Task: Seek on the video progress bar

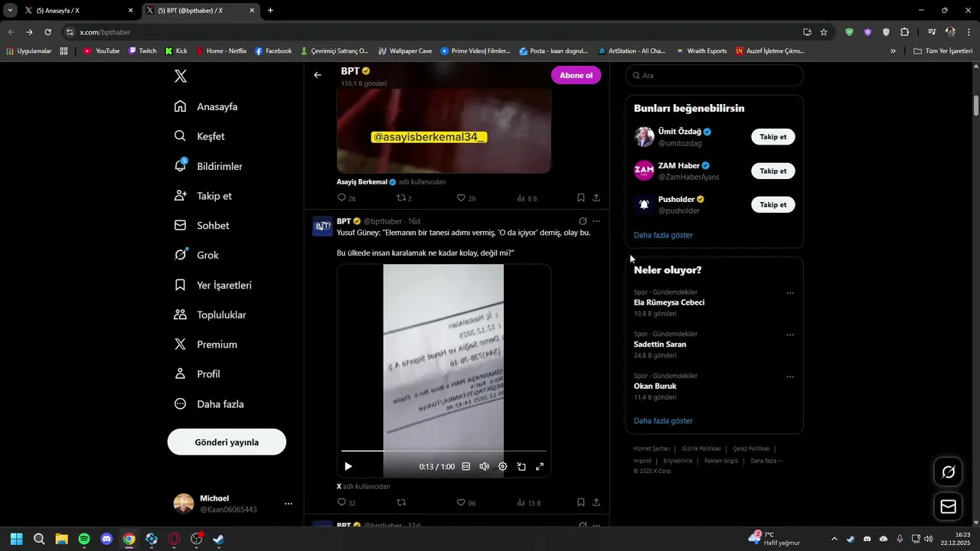Action: [444, 451]
